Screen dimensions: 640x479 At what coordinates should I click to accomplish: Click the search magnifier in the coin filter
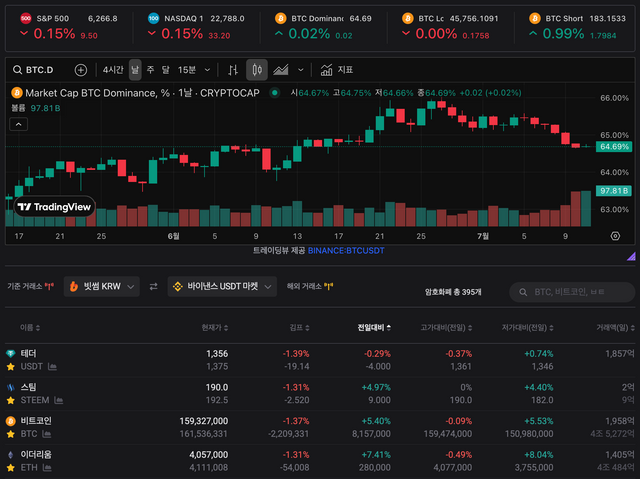pos(523,292)
